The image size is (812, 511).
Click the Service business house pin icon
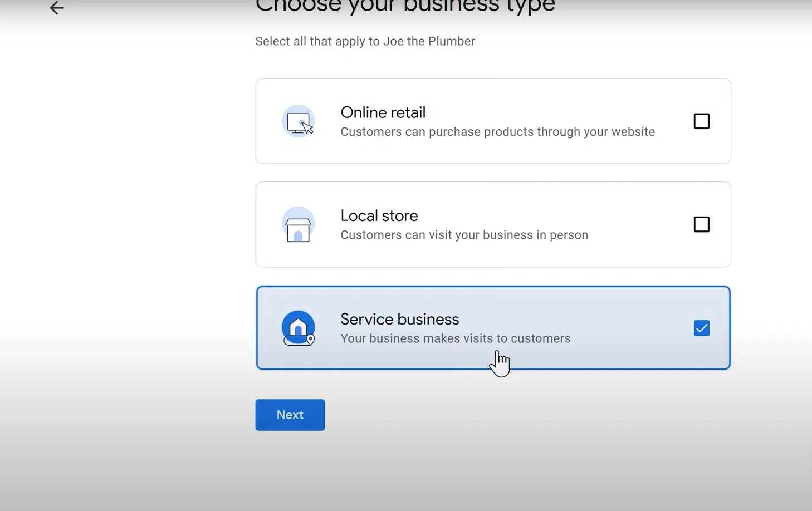299,328
